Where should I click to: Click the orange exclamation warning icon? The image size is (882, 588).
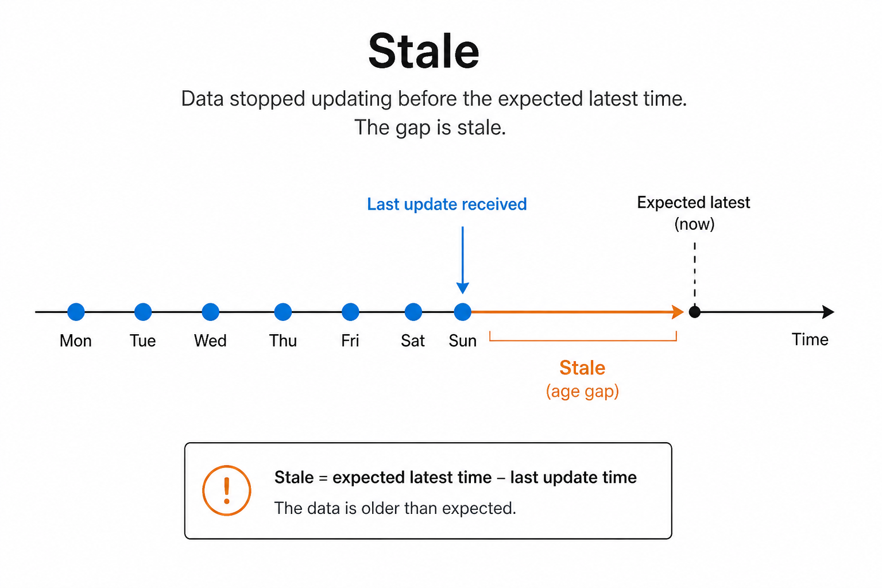227,490
